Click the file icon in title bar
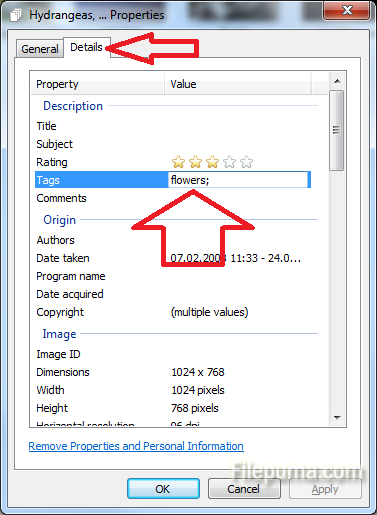377x515 pixels. pos(15,15)
